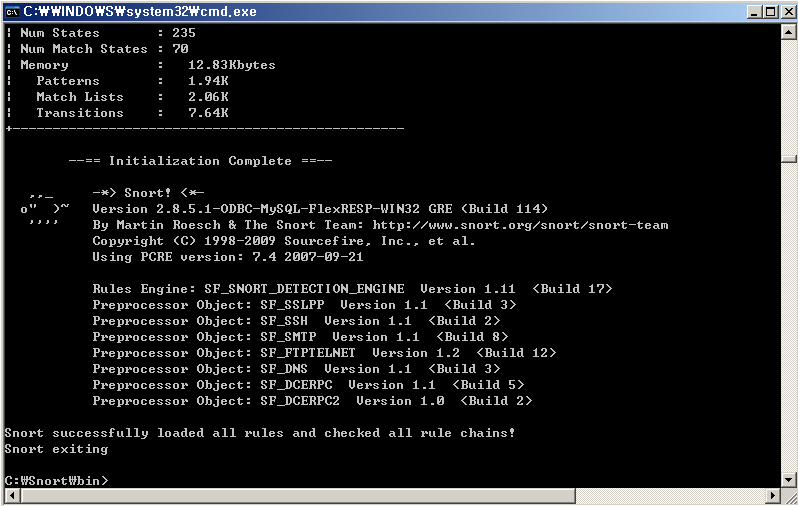Click the horizontal scrollbar thumb
Screen dimensions: 798x506
coord(298,495)
